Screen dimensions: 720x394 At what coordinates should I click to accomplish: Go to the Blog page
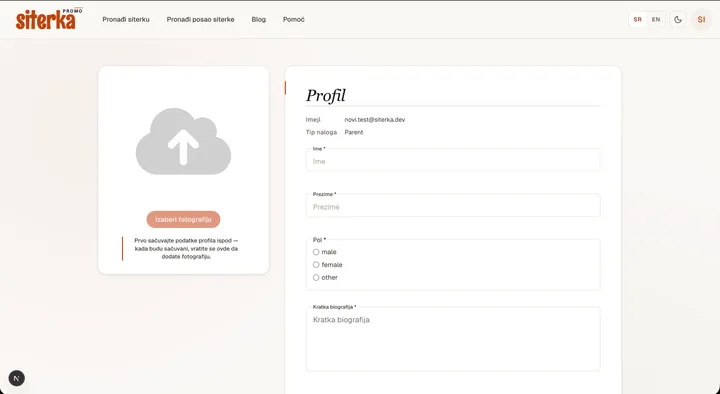tap(259, 19)
